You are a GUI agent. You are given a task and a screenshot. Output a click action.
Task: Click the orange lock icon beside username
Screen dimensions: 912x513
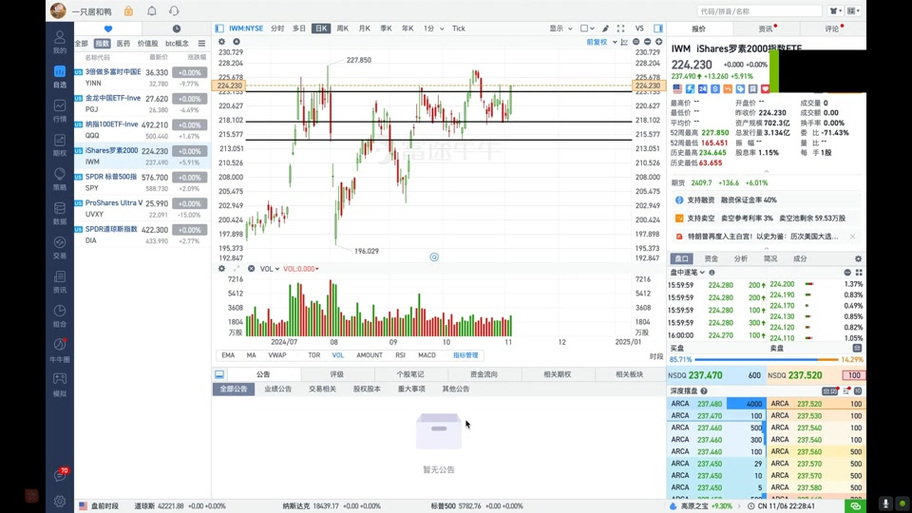[129, 11]
